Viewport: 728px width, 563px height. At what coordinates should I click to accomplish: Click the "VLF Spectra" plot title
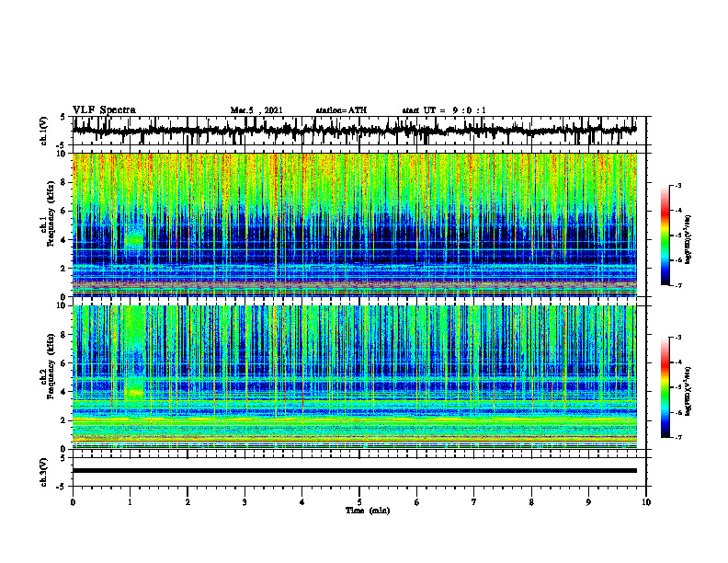pyautogui.click(x=104, y=109)
